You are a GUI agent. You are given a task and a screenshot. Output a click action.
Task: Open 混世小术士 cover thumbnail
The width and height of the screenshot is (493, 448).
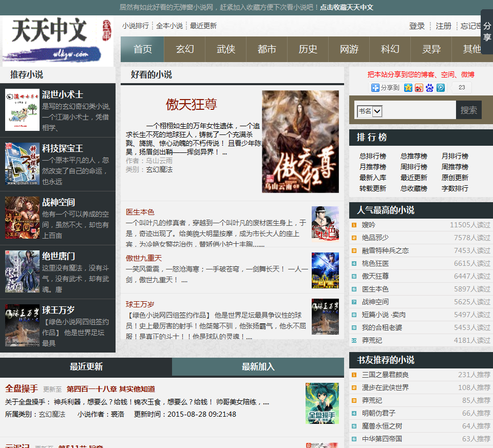(22, 110)
